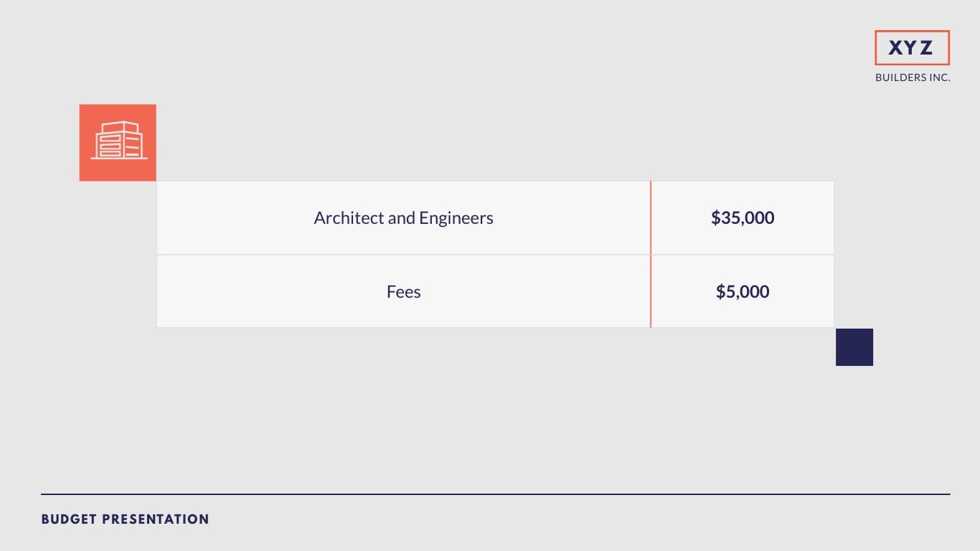The width and height of the screenshot is (980, 551).
Task: Select the BUILDERS INC. caption
Action: [x=913, y=77]
